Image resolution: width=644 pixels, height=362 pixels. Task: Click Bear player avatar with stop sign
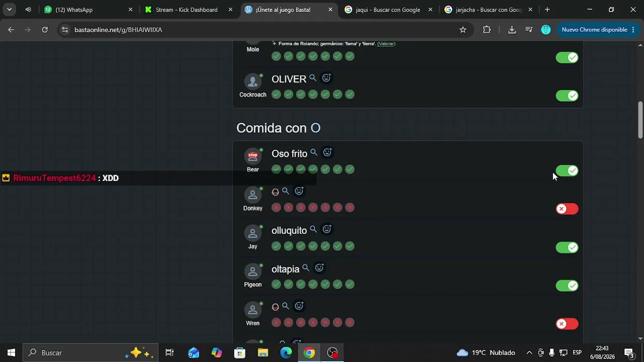coord(253,156)
